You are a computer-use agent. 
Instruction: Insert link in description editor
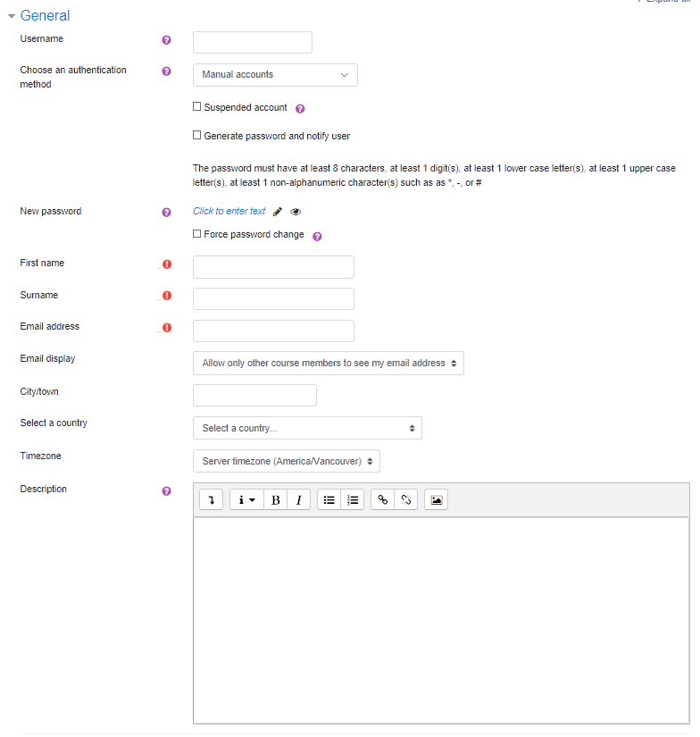pyautogui.click(x=382, y=499)
